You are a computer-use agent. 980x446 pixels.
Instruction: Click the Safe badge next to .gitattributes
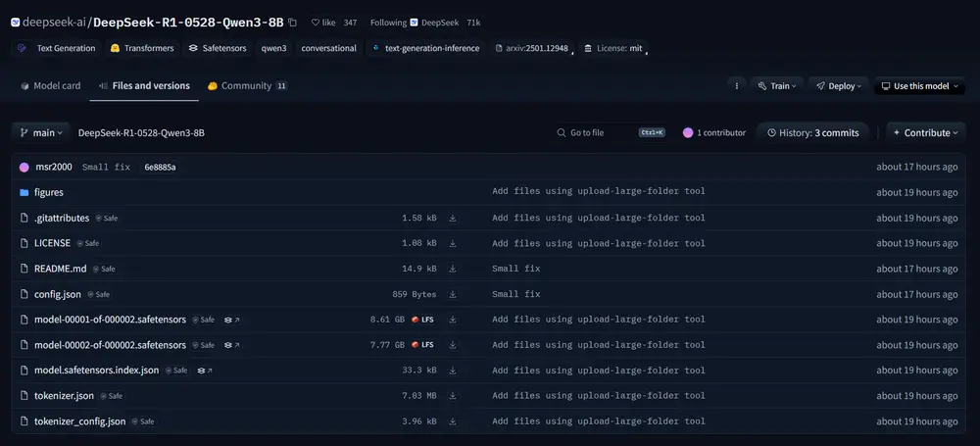(106, 219)
